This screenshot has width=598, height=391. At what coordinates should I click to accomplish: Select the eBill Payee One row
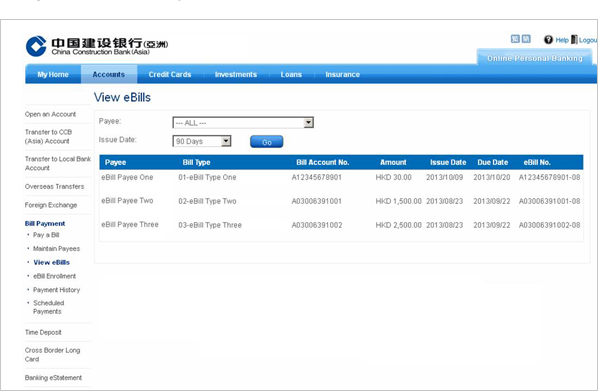click(x=341, y=177)
